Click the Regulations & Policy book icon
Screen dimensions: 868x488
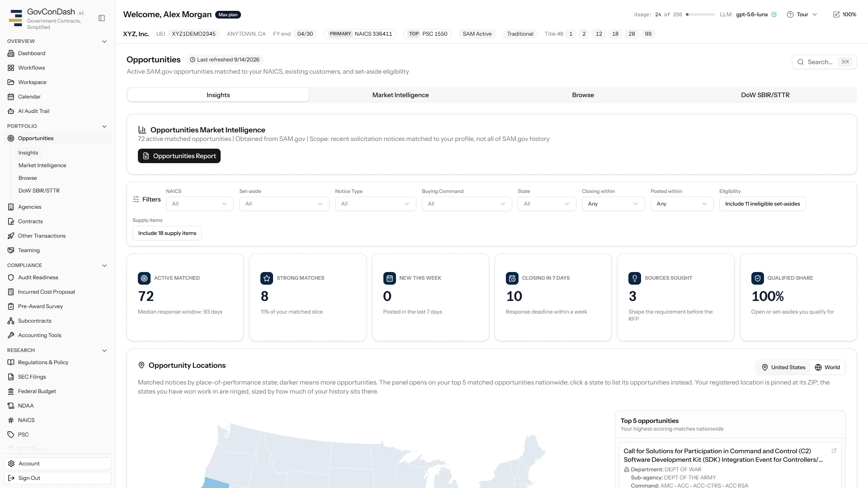(11, 362)
